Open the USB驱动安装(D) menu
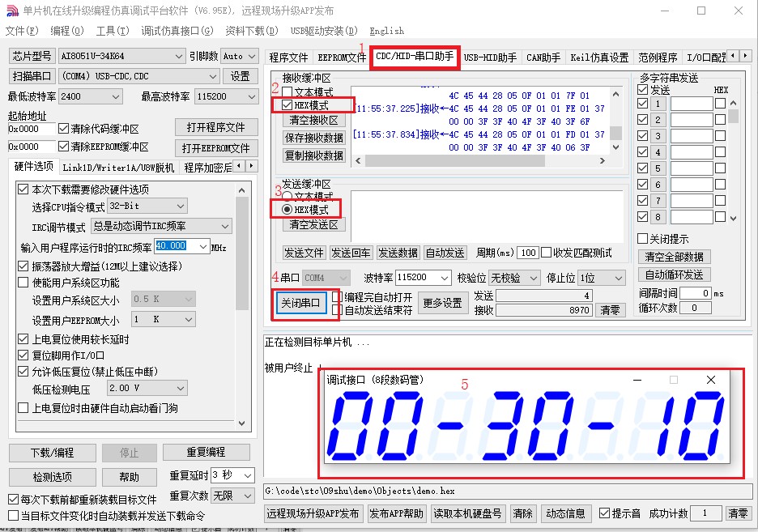 (324, 31)
